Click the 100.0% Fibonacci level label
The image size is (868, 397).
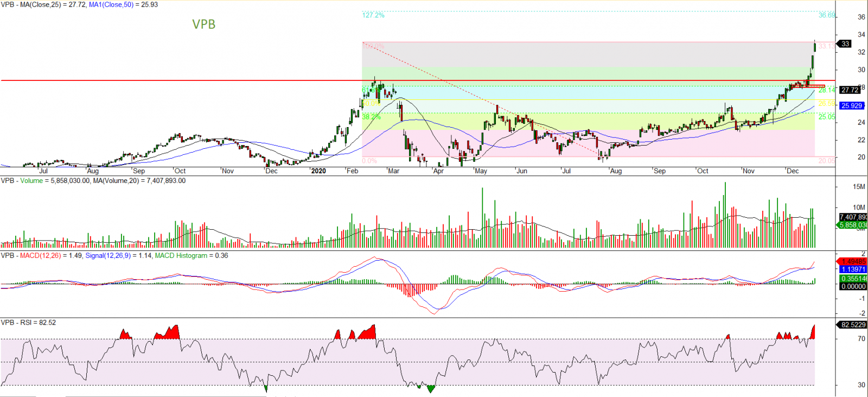click(x=373, y=46)
